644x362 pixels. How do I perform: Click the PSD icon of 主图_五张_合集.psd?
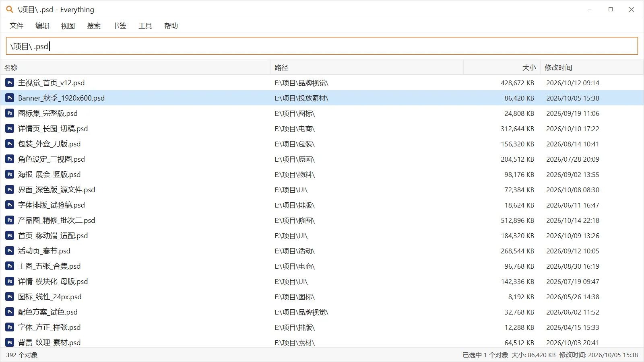(10, 266)
